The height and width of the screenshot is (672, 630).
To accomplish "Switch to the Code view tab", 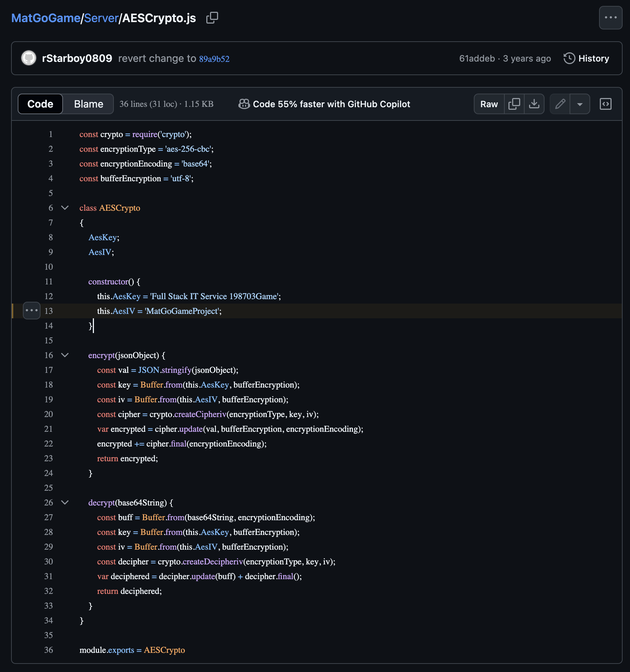I will tap(40, 104).
